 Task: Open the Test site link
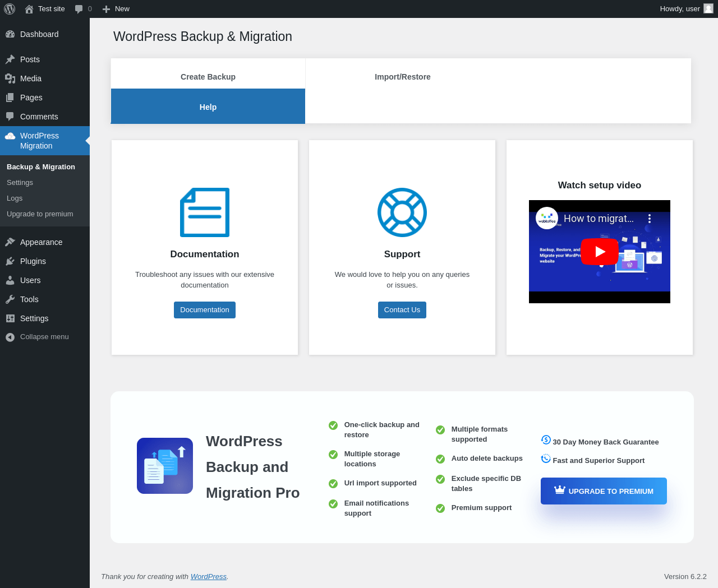pyautogui.click(x=52, y=9)
